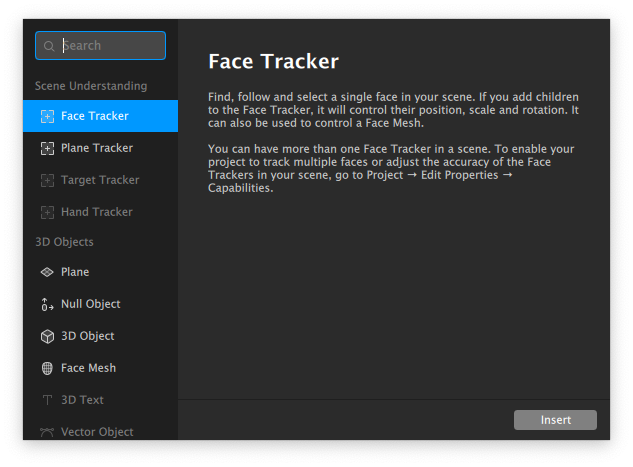Click the magnifying glass search icon
This screenshot has width=633, height=467.
click(49, 46)
